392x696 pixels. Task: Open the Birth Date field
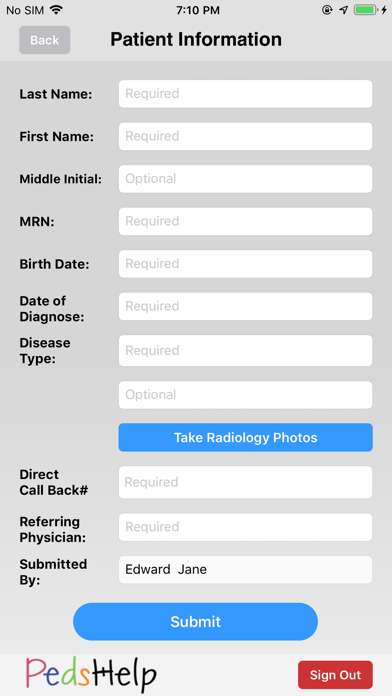[245, 264]
